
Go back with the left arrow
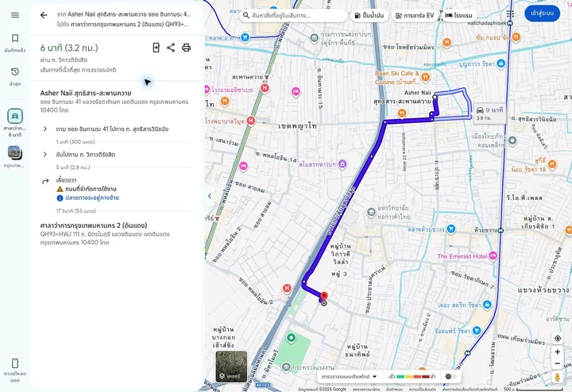point(44,15)
